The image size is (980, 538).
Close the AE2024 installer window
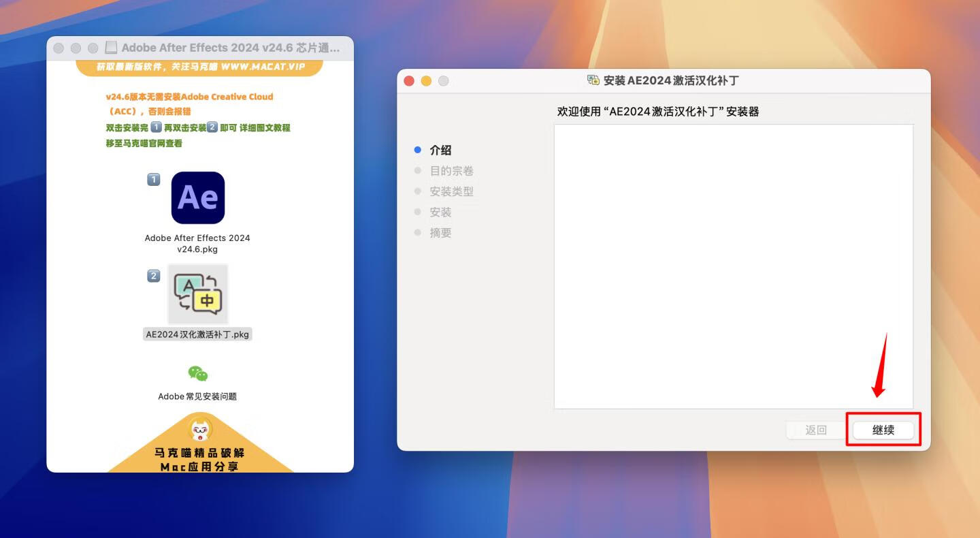(x=409, y=81)
